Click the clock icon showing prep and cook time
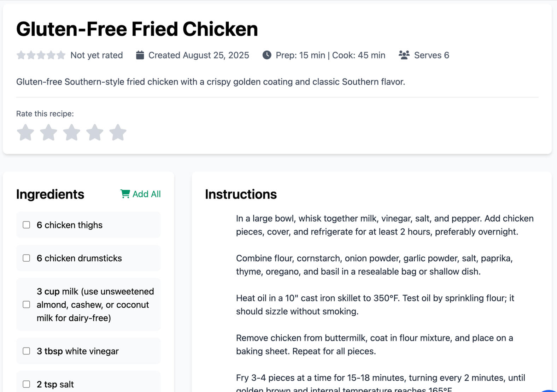The width and height of the screenshot is (557, 392). click(x=267, y=55)
